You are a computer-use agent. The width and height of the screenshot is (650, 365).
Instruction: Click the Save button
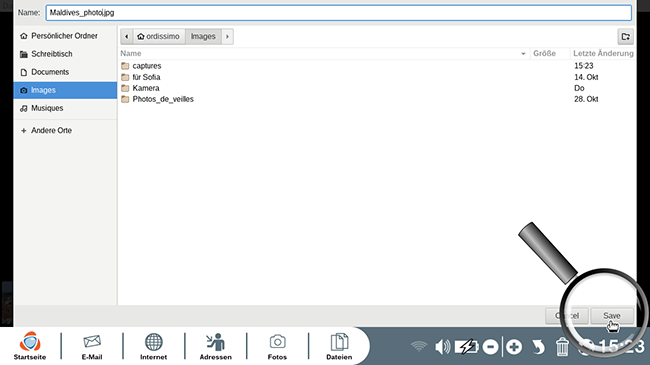612,316
